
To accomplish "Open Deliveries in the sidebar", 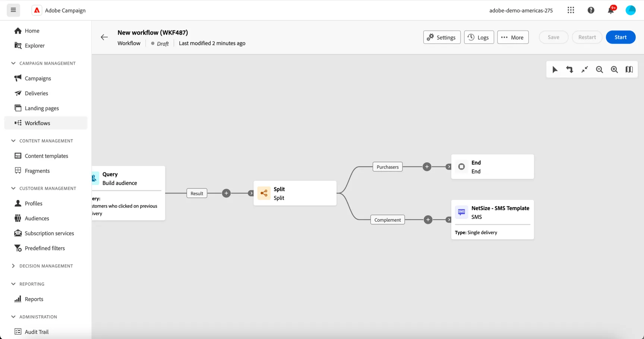I will 46,93.
